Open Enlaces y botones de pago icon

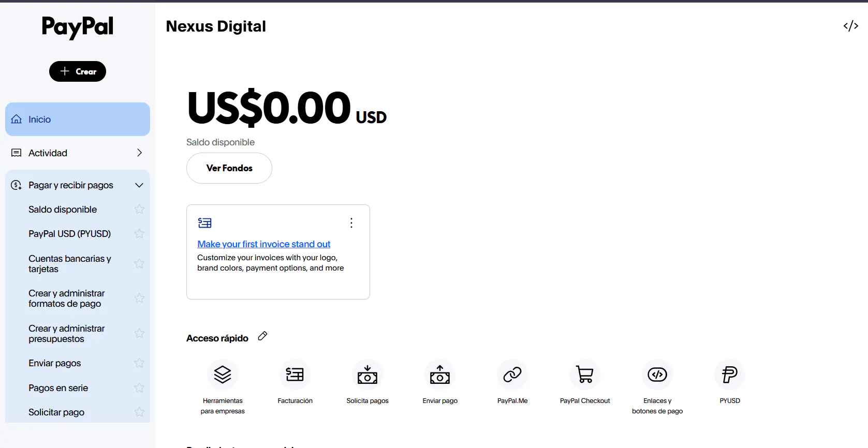click(x=657, y=375)
